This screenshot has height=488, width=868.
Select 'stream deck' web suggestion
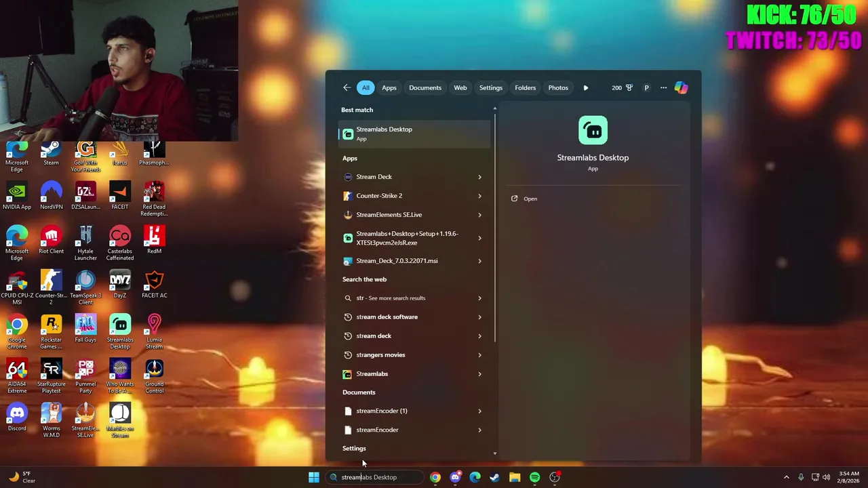(414, 336)
